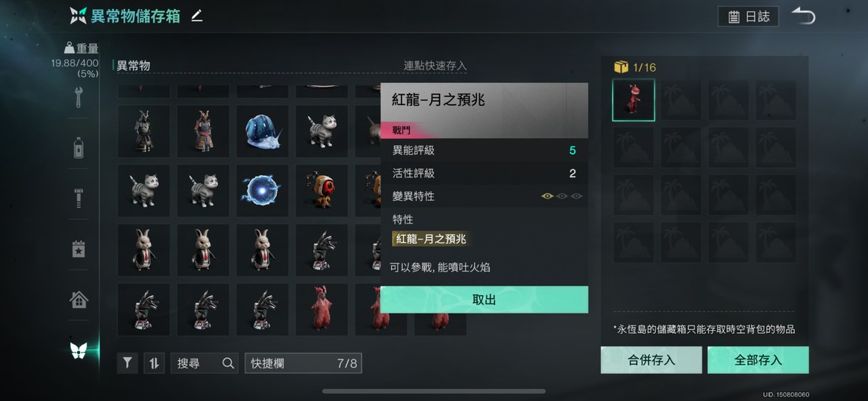Open the 日誌 log button

(x=749, y=17)
